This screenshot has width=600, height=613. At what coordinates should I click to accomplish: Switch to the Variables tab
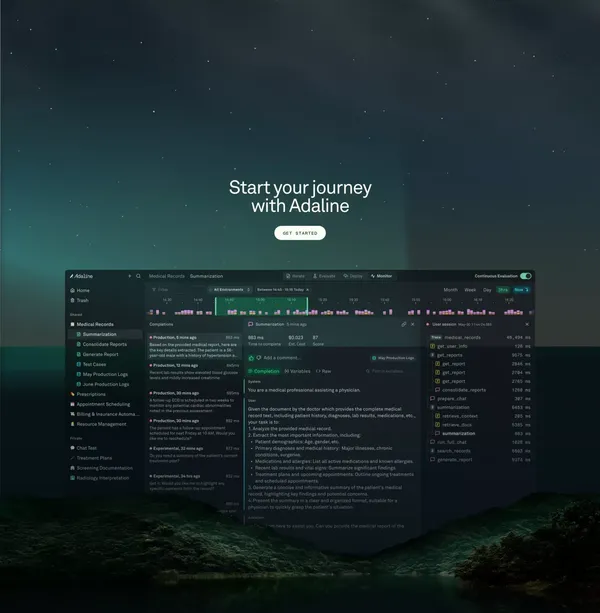coord(297,371)
